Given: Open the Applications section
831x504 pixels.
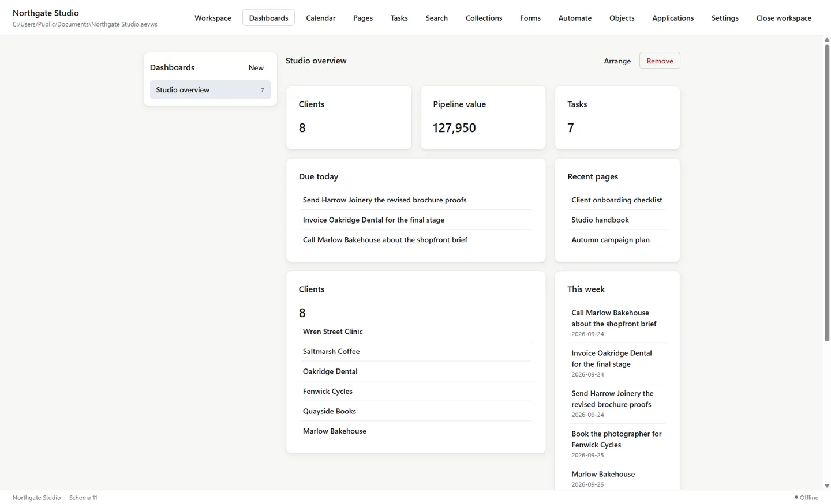Looking at the screenshot, I should point(672,18).
